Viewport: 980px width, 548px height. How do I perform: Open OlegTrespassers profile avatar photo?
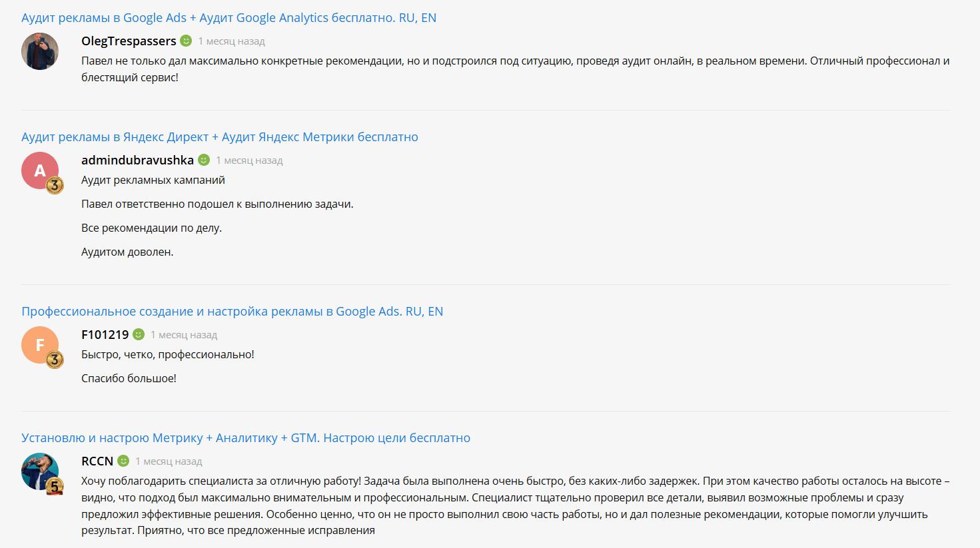pos(40,51)
